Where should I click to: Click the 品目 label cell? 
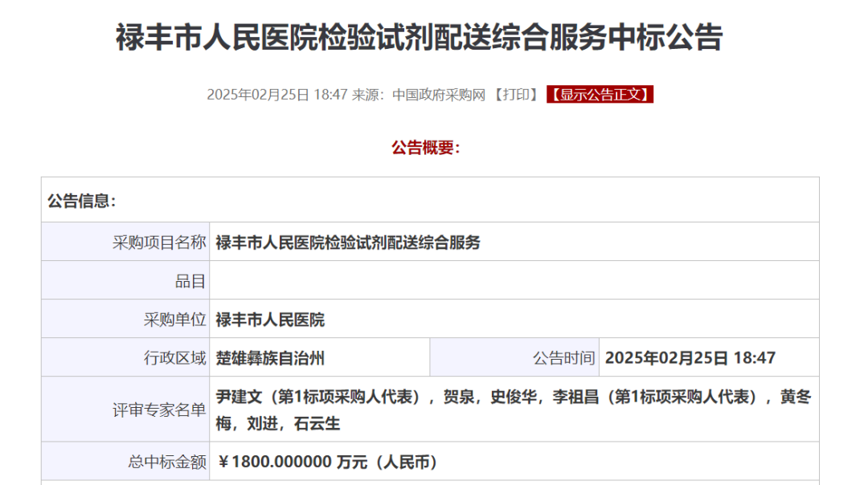coord(125,280)
